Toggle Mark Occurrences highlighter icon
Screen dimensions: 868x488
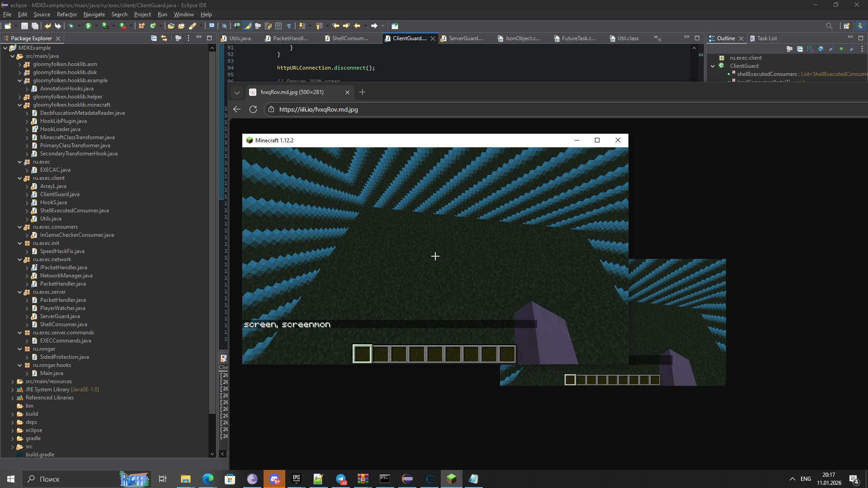click(x=248, y=26)
